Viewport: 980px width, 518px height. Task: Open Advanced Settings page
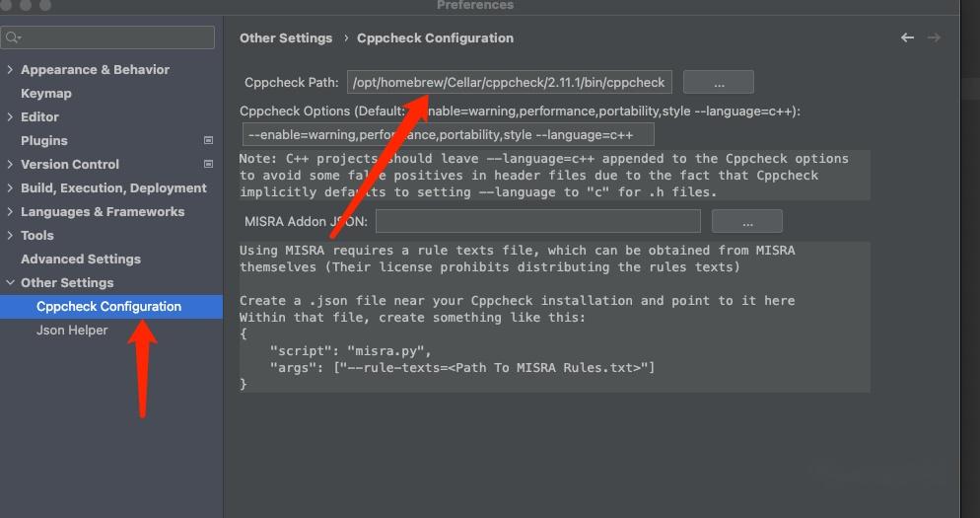click(x=81, y=259)
